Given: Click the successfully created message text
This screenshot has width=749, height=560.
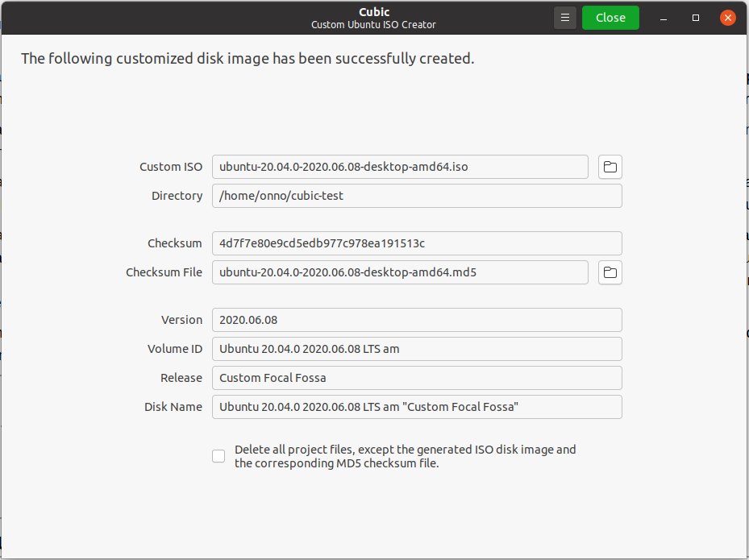Looking at the screenshot, I should (x=248, y=58).
